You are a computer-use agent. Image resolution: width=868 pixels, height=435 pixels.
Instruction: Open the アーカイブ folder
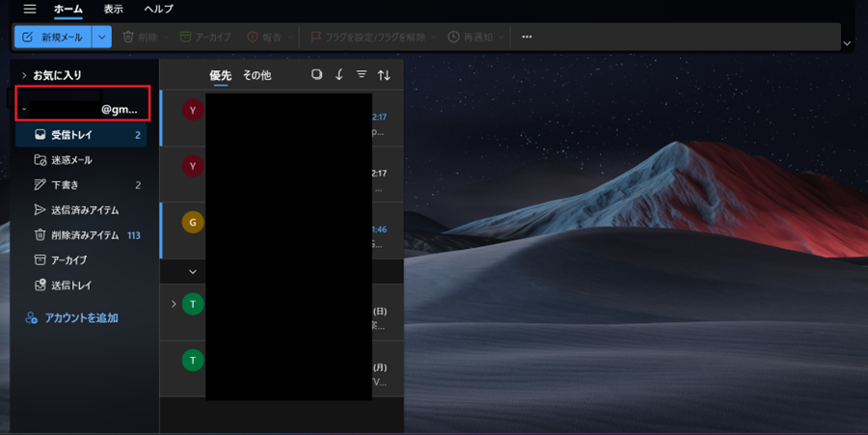[68, 260]
